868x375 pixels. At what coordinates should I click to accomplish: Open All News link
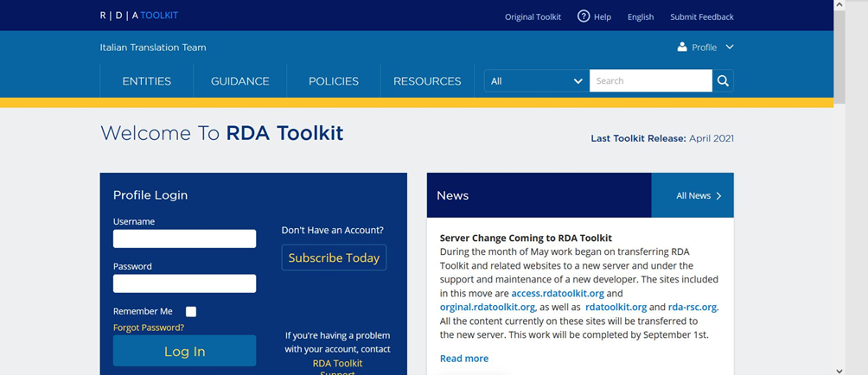[692, 195]
